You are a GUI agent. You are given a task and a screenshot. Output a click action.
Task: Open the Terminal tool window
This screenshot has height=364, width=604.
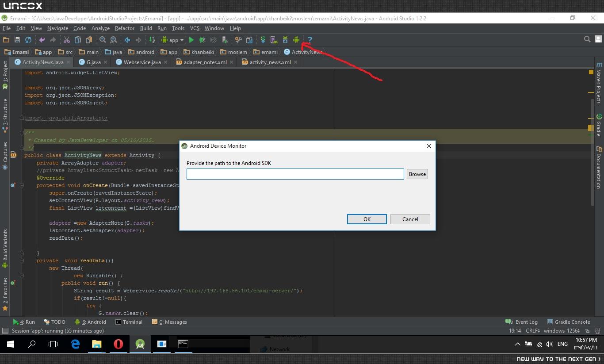pyautogui.click(x=129, y=322)
